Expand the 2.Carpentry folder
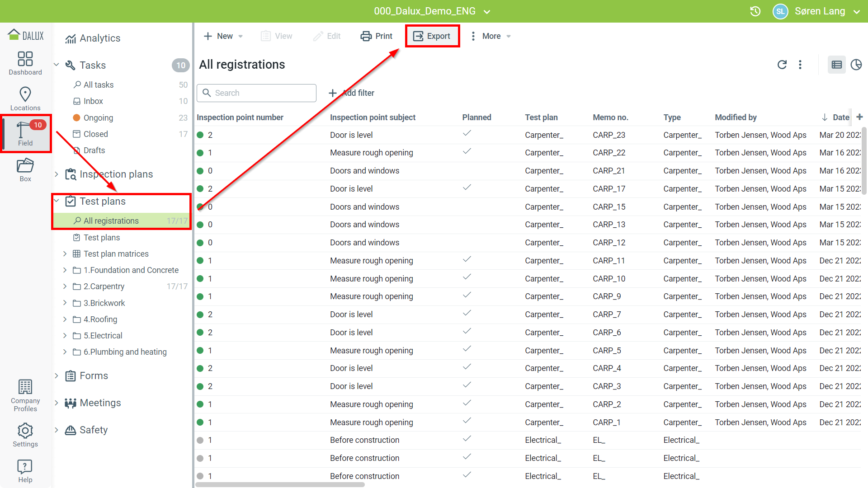This screenshot has width=868, height=488. coord(65,286)
